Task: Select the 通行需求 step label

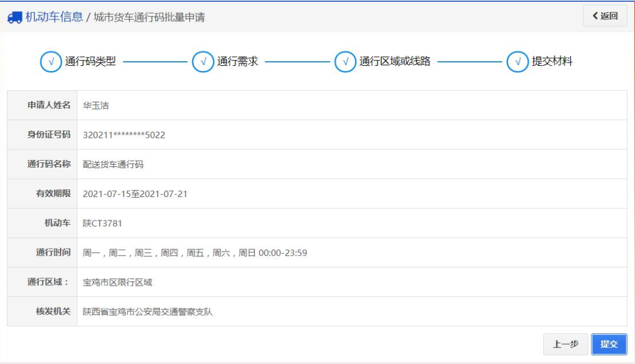Action: pyautogui.click(x=238, y=61)
